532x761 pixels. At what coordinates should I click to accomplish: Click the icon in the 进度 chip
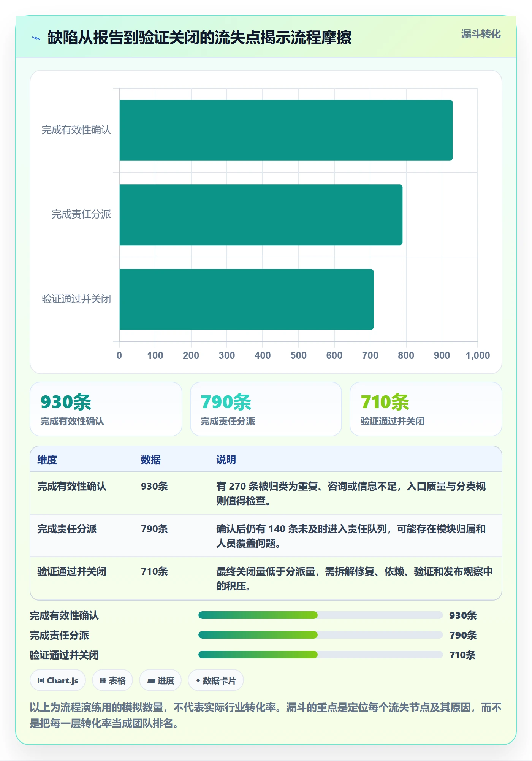[x=151, y=681]
